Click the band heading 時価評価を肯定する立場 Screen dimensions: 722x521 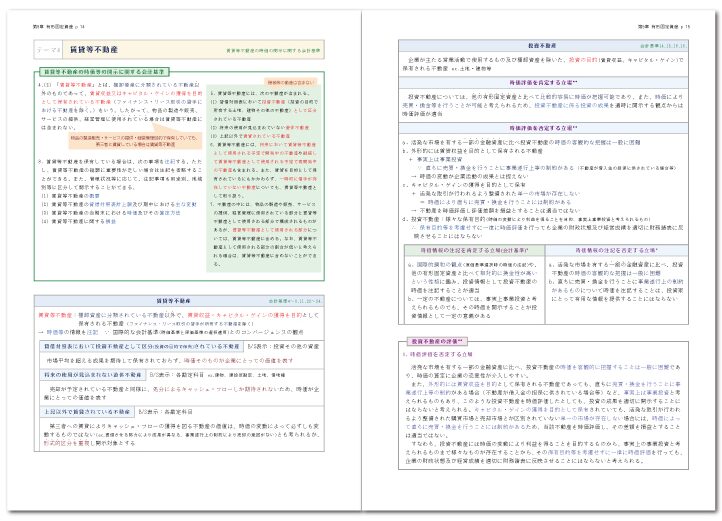point(543,82)
